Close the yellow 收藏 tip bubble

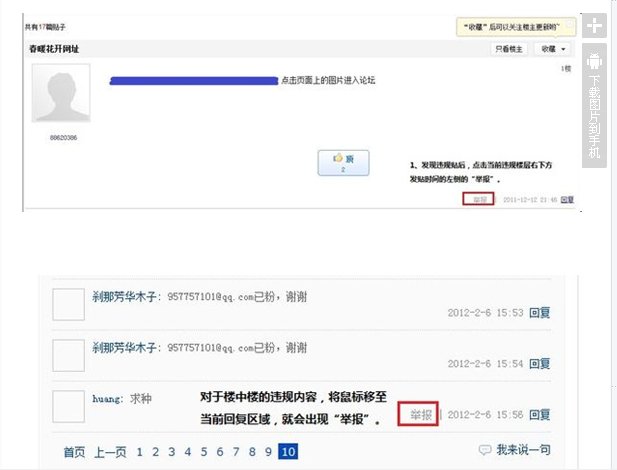click(569, 23)
